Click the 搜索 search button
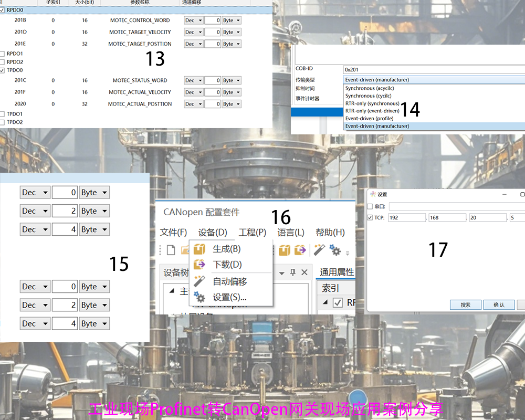 465,305
